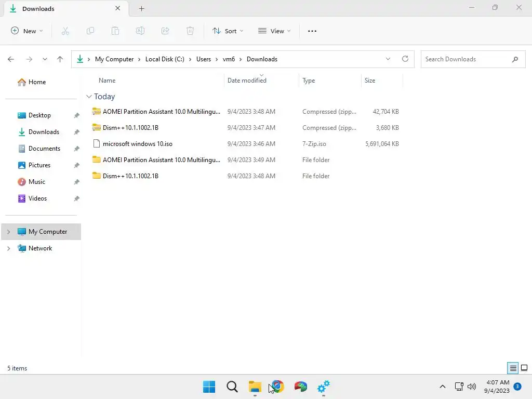This screenshot has width=532, height=399.
Task: Click the Rename icon in toolbar
Action: pos(140,31)
